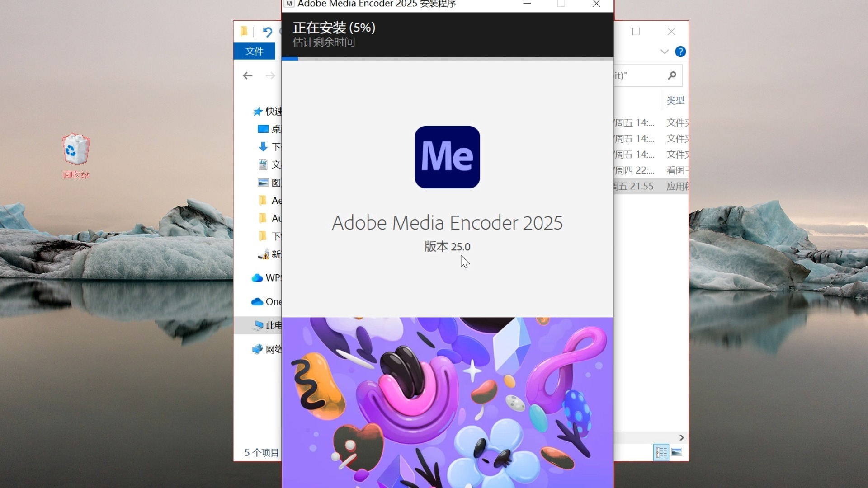Open the 下 folder below Au folder
The height and width of the screenshot is (488, 868).
click(270, 236)
